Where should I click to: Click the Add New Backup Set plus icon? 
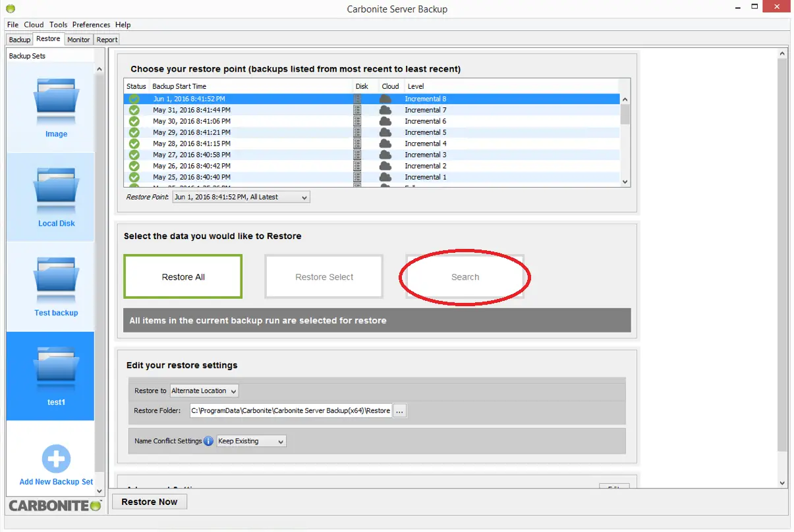pyautogui.click(x=56, y=460)
